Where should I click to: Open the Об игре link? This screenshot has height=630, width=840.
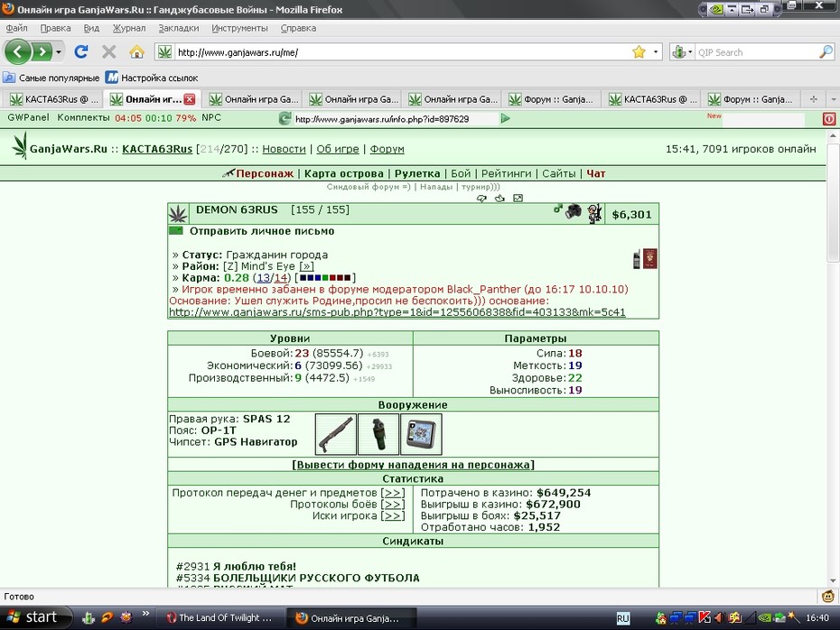click(338, 149)
